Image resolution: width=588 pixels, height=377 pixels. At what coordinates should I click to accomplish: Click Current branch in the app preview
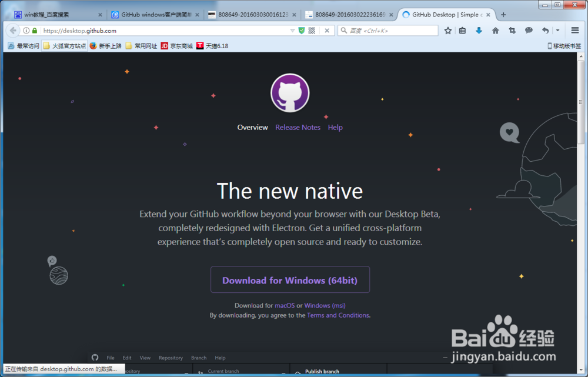pos(223,371)
